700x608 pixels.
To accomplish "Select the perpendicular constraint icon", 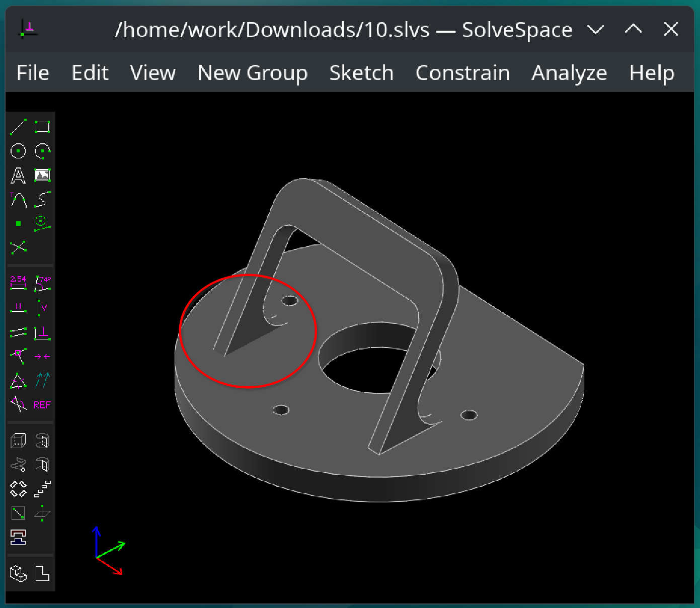I will [42, 332].
